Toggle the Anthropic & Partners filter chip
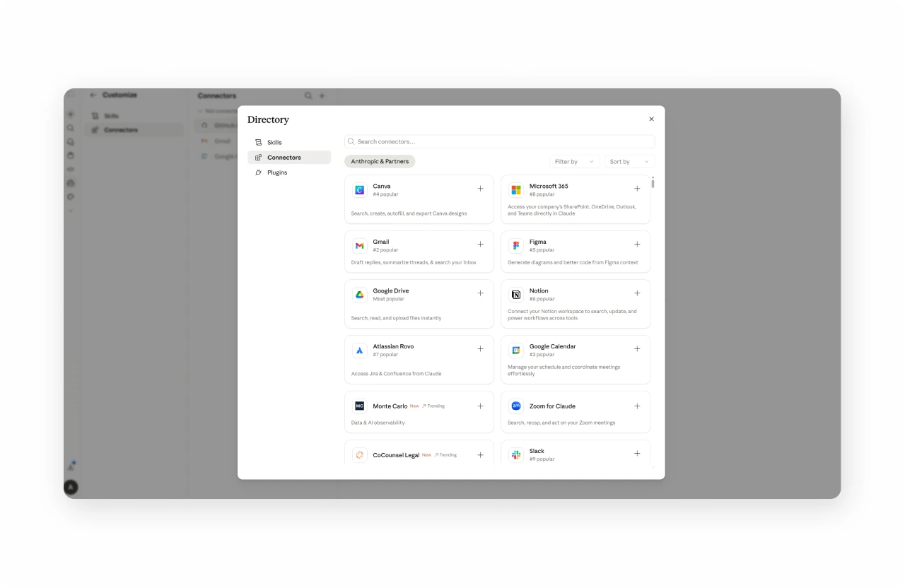Image resolution: width=905 pixels, height=588 pixels. click(x=380, y=162)
